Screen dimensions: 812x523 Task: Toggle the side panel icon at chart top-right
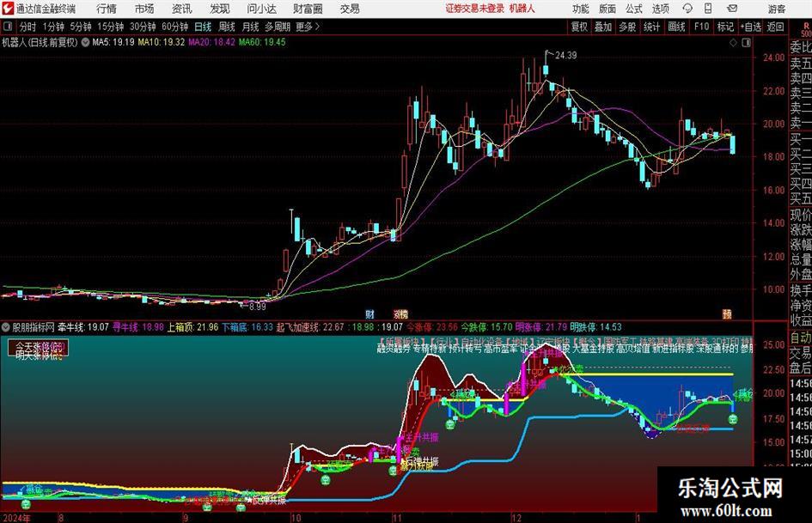coord(746,43)
